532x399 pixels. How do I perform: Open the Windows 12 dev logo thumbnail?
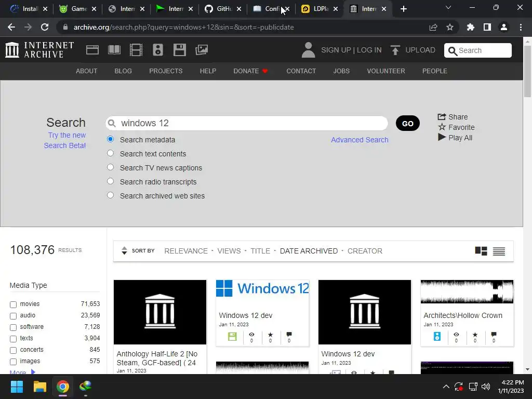coord(262,288)
